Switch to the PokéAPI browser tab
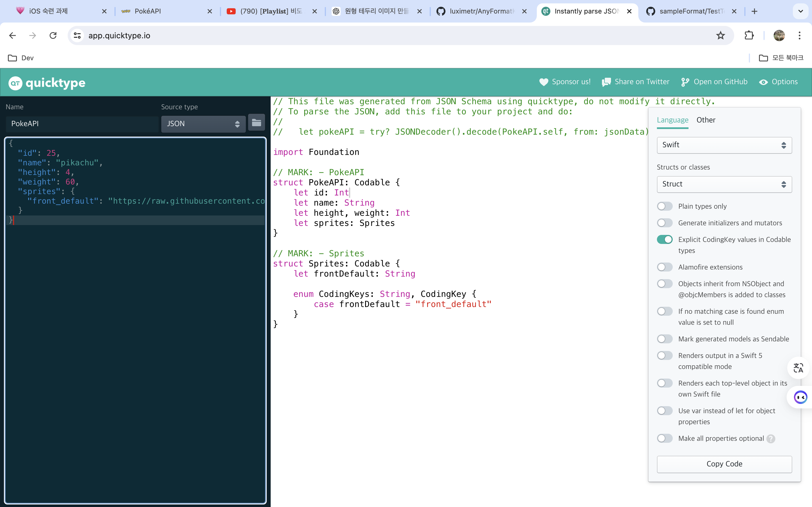 tap(148, 11)
